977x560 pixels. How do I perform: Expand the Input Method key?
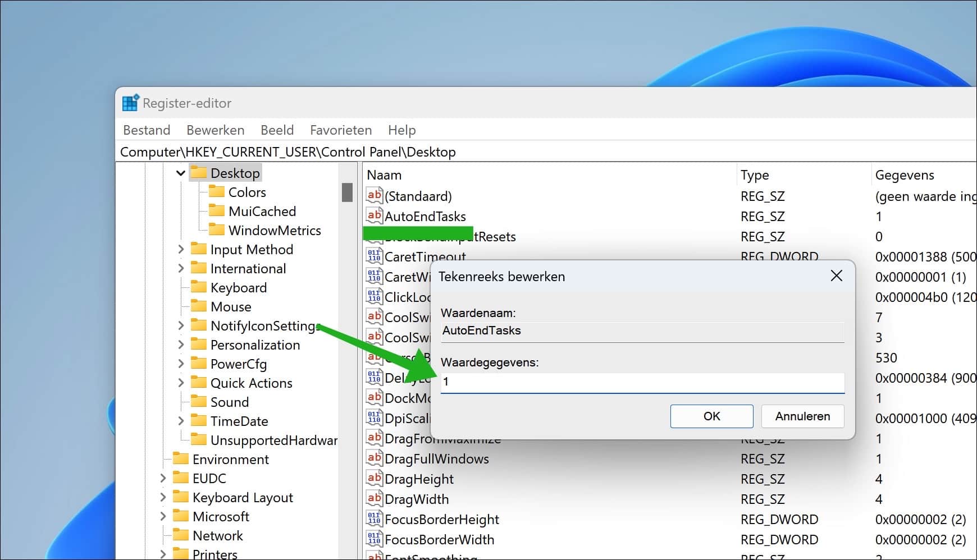point(181,249)
